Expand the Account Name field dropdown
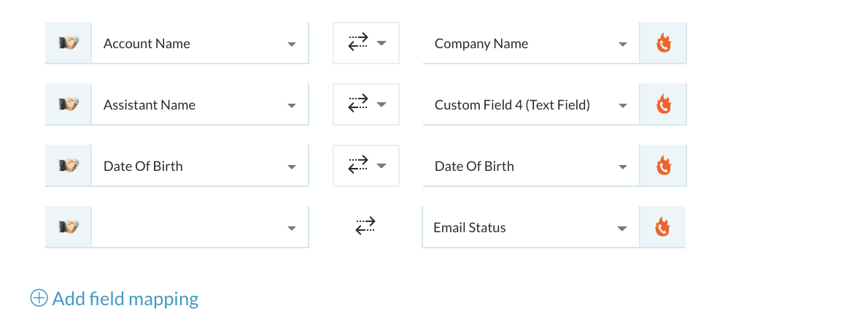Screen dimensions: 868x333 tap(200, 43)
